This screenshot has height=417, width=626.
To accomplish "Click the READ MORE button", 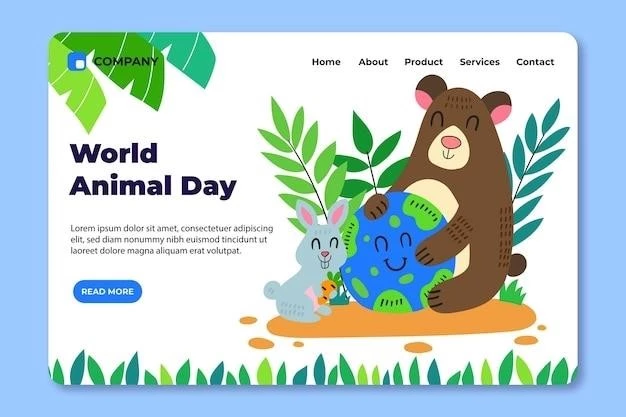I will tap(107, 292).
